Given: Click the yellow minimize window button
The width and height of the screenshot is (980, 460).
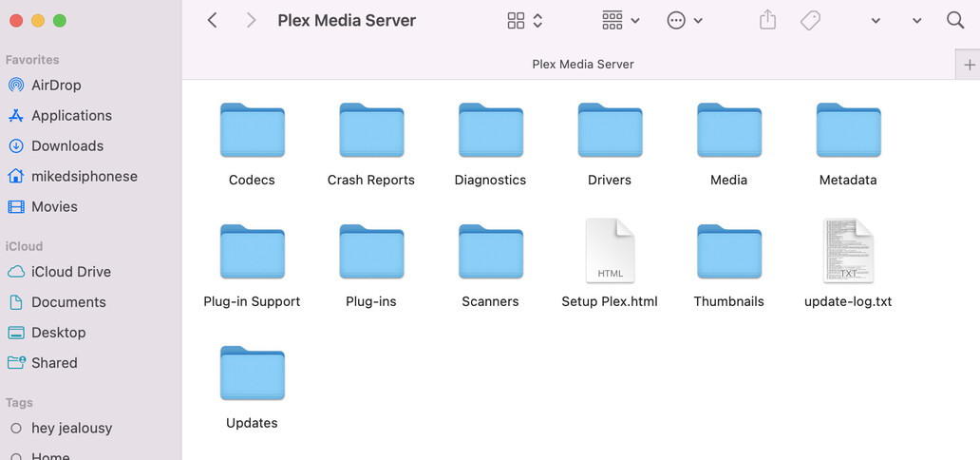Looking at the screenshot, I should [37, 21].
